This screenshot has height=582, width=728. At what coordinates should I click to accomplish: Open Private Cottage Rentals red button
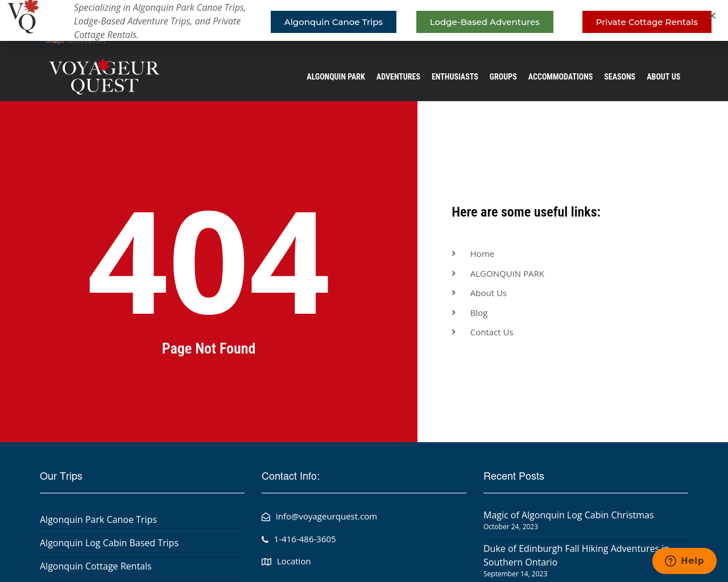pyautogui.click(x=647, y=22)
